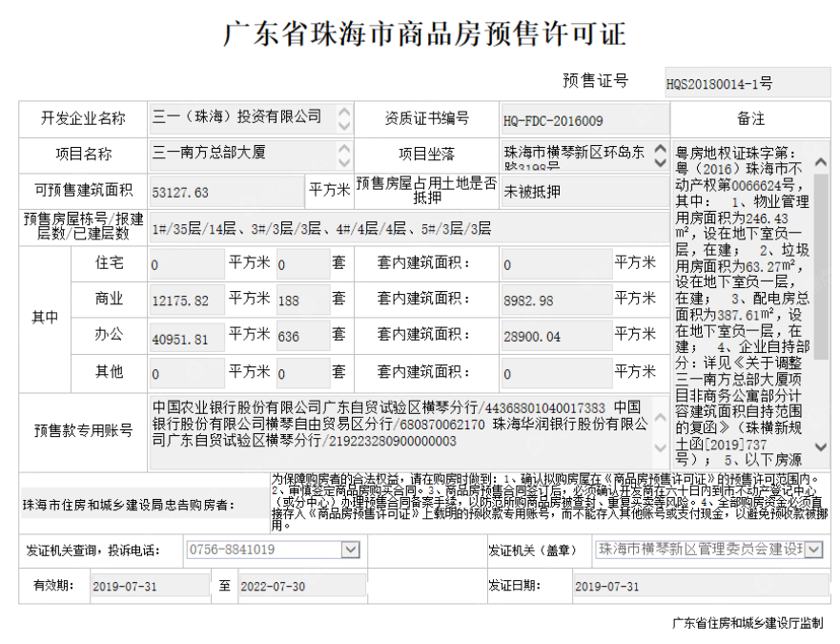Click the remarks text starting 粤房地权证珠字第
The height and width of the screenshot is (644, 840).
point(743,305)
